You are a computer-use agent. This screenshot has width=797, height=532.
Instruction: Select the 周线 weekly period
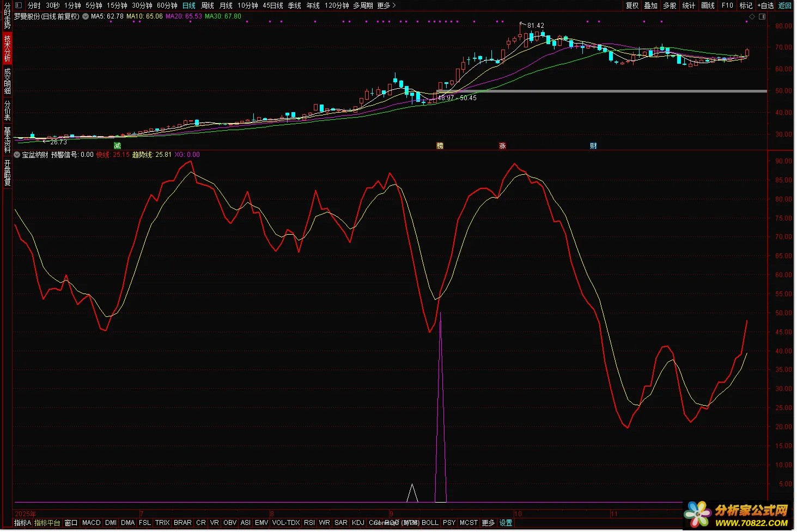tap(208, 5)
